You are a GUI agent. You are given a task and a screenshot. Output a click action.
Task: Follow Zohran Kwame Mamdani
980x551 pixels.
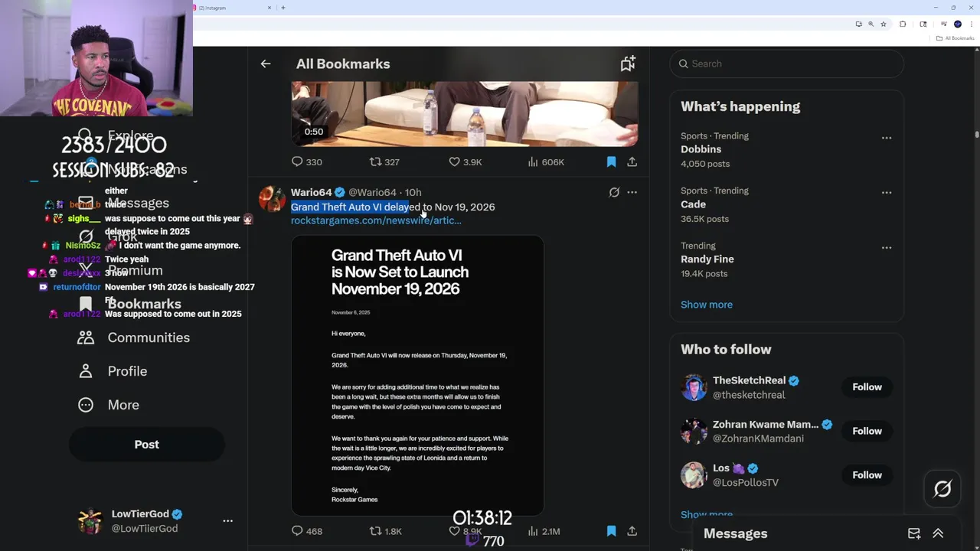click(x=867, y=431)
